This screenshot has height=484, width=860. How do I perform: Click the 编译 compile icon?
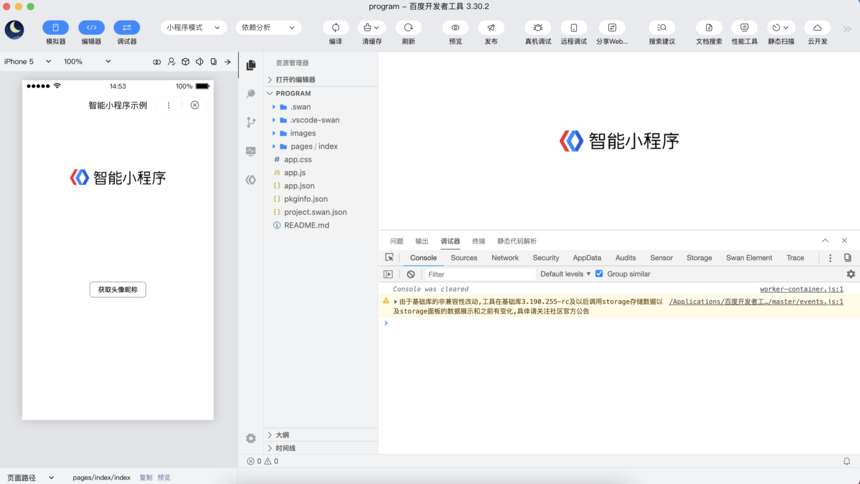pos(336,27)
